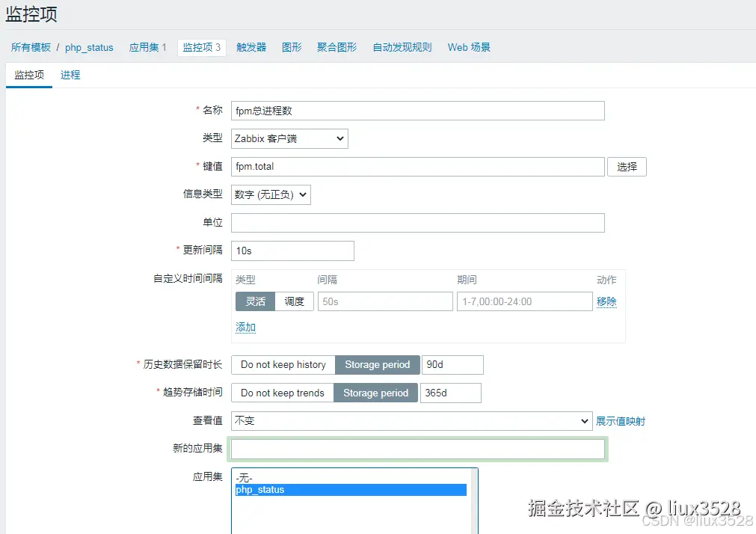Image resolution: width=756 pixels, height=534 pixels.
Task: Click the empty 单位 input field
Action: click(x=417, y=223)
